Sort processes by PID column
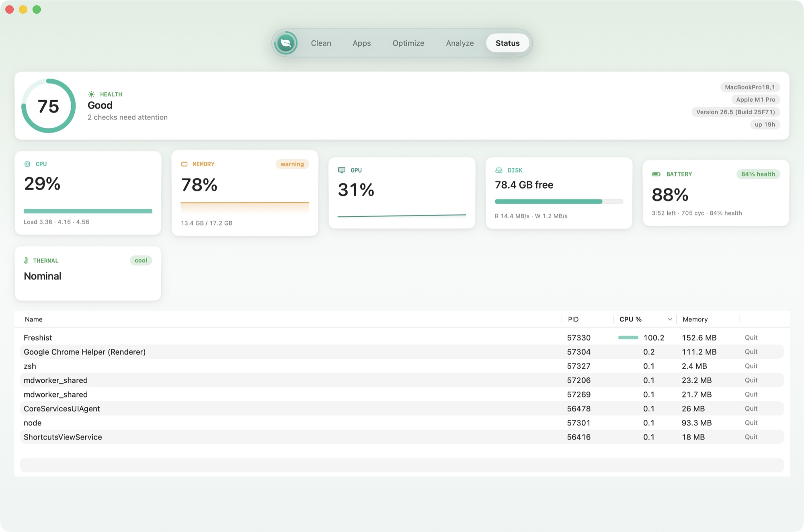Image resolution: width=804 pixels, height=532 pixels. click(x=573, y=319)
